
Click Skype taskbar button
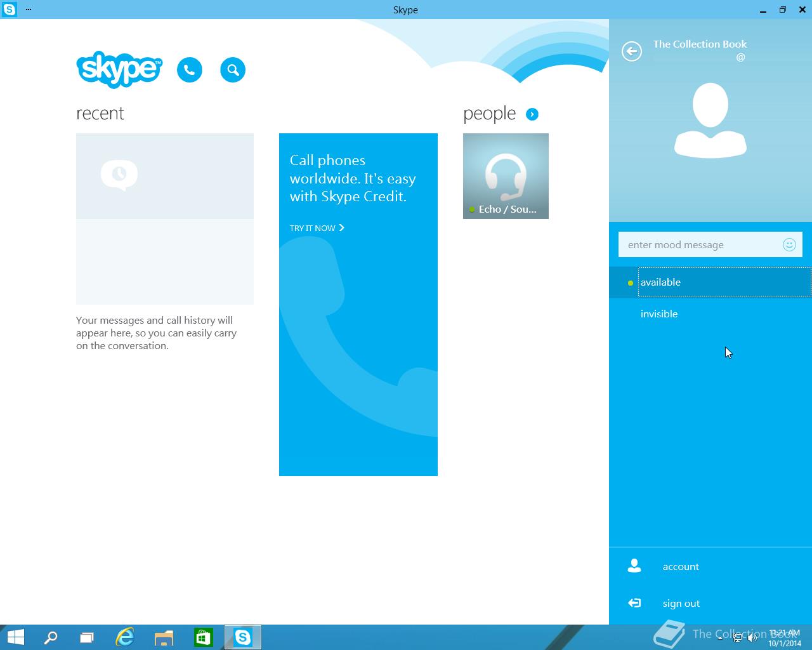click(243, 637)
